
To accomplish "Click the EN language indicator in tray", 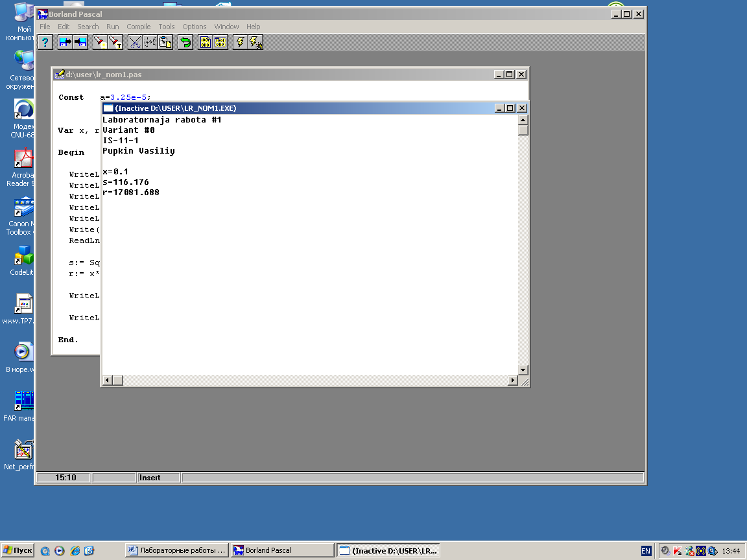I will coord(646,550).
